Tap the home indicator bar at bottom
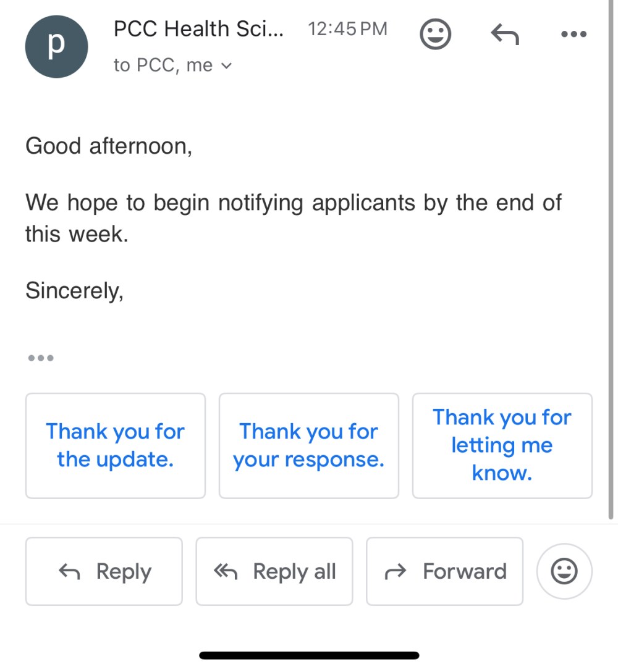This screenshot has width=618, height=672. click(x=309, y=655)
